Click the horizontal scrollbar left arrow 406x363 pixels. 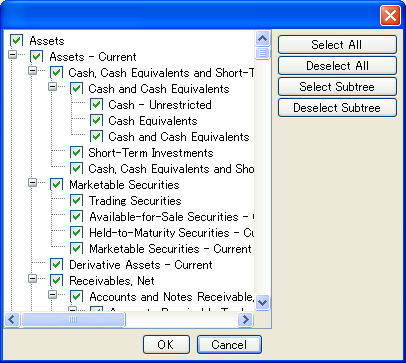tap(12, 320)
